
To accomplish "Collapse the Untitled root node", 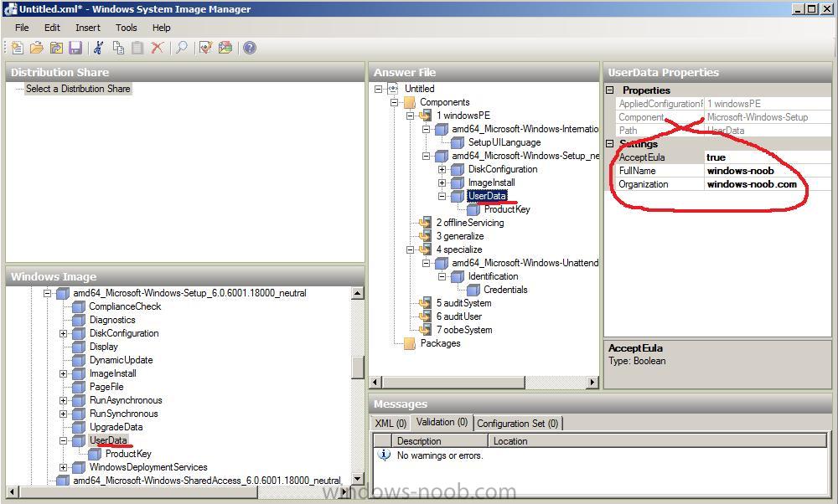I will [379, 89].
